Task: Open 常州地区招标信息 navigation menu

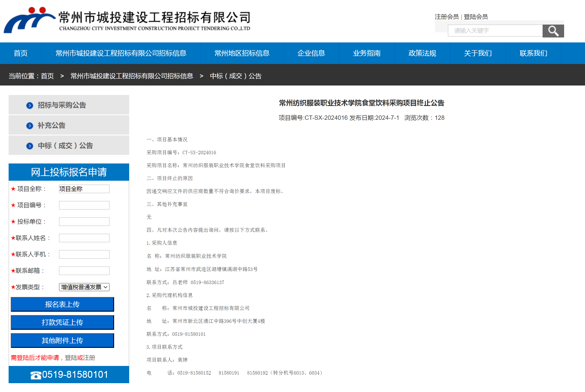Action: click(242, 53)
